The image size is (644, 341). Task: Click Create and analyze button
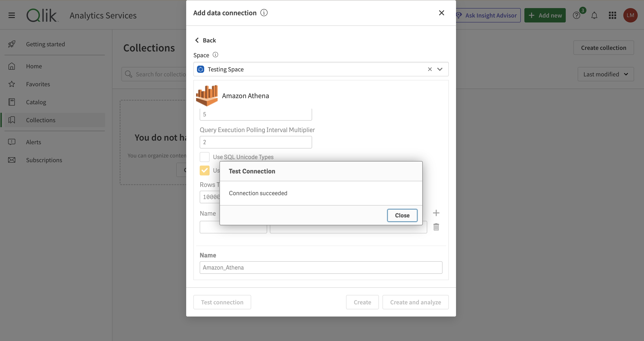[x=416, y=302]
